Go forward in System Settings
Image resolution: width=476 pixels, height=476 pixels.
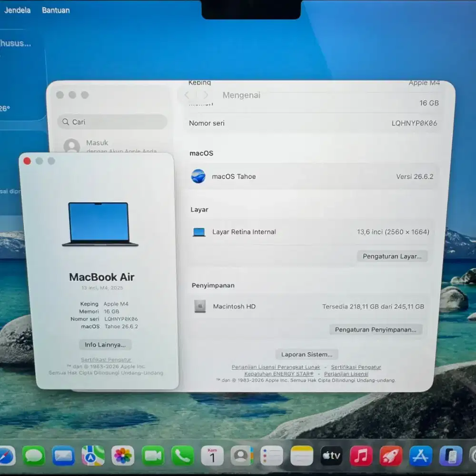click(206, 95)
